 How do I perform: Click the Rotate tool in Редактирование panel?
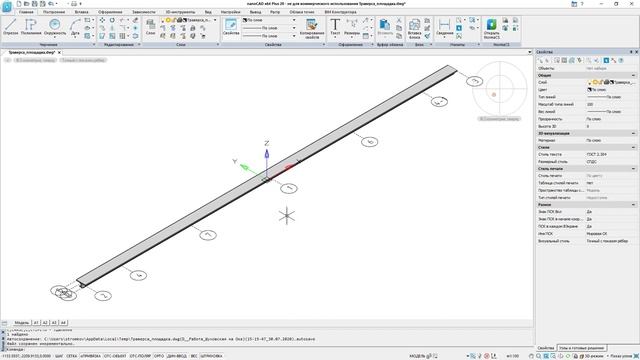112,20
